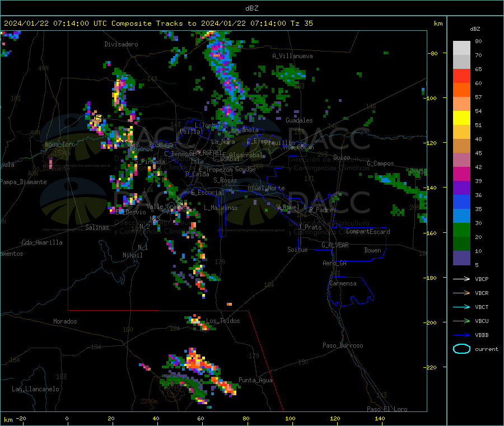Click the dBZ title at the top

(251, 8)
